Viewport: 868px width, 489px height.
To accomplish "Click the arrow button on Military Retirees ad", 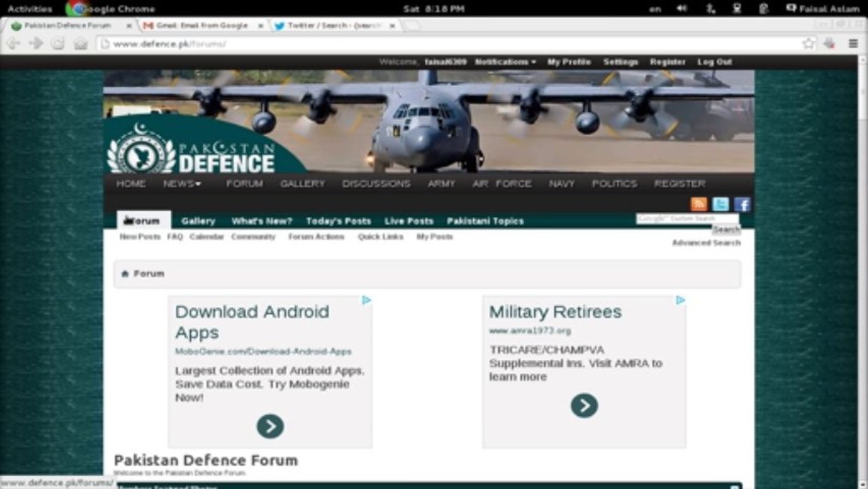I will pos(584,405).
